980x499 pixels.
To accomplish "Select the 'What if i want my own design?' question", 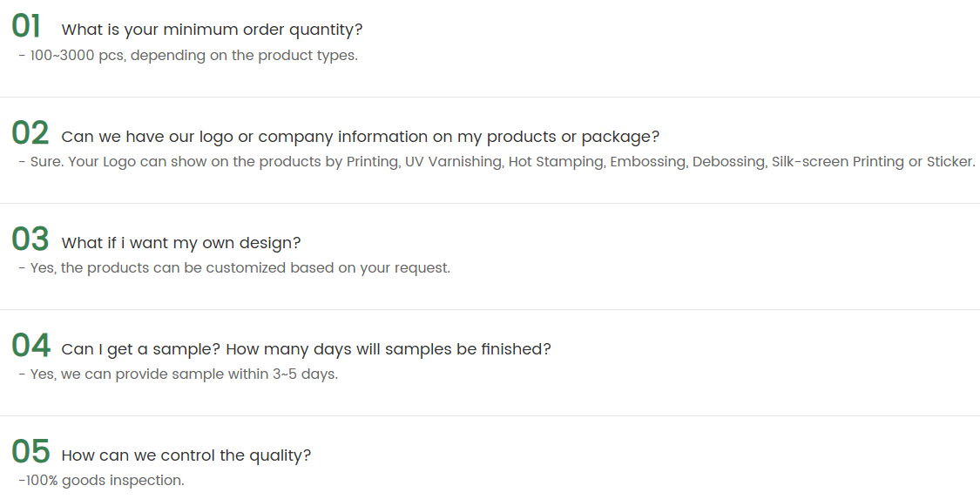I will [181, 243].
